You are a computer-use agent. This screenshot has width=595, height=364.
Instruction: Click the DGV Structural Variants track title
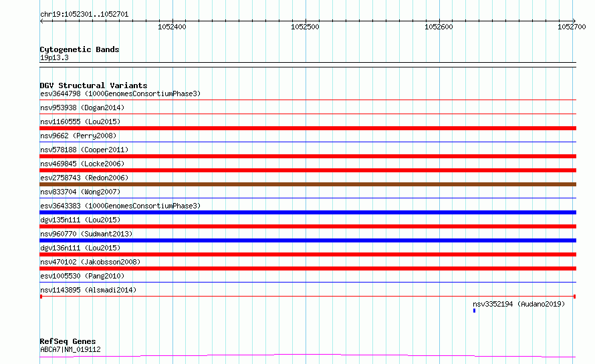pos(94,85)
